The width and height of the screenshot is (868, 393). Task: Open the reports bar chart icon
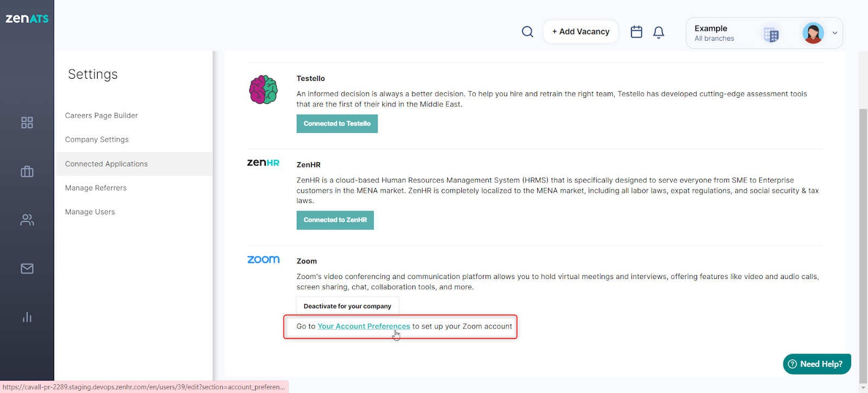click(27, 317)
